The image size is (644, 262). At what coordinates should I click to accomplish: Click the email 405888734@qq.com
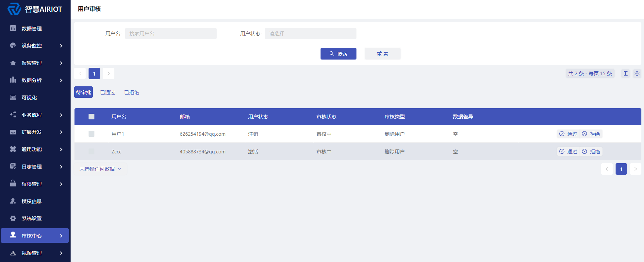pos(203,151)
